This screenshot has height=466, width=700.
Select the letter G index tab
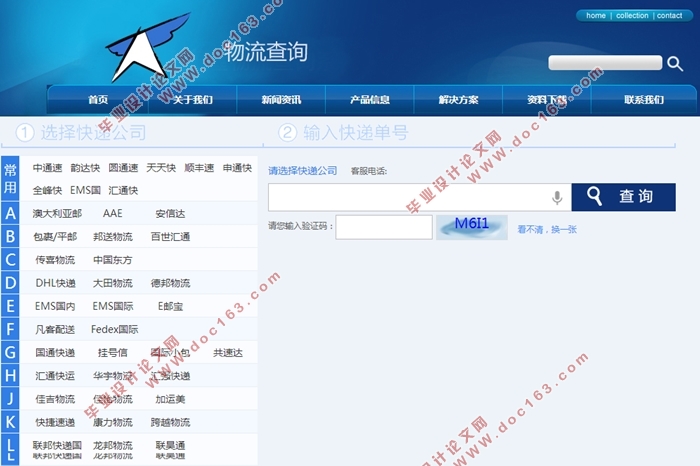10,353
